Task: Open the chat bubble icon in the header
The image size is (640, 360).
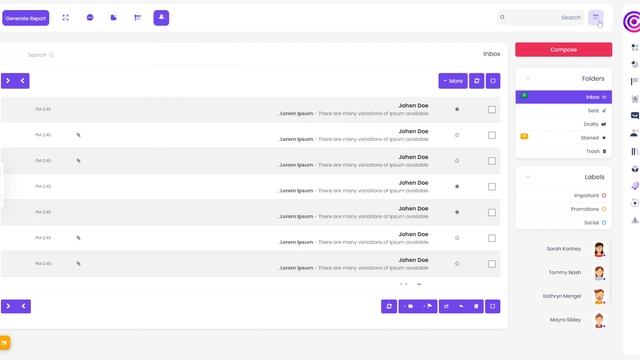Action: [90, 18]
